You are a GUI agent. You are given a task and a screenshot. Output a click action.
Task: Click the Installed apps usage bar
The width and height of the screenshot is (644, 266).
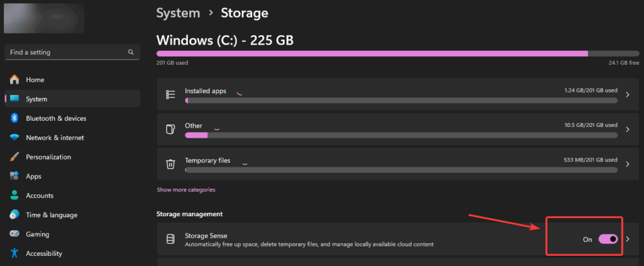coord(401,100)
